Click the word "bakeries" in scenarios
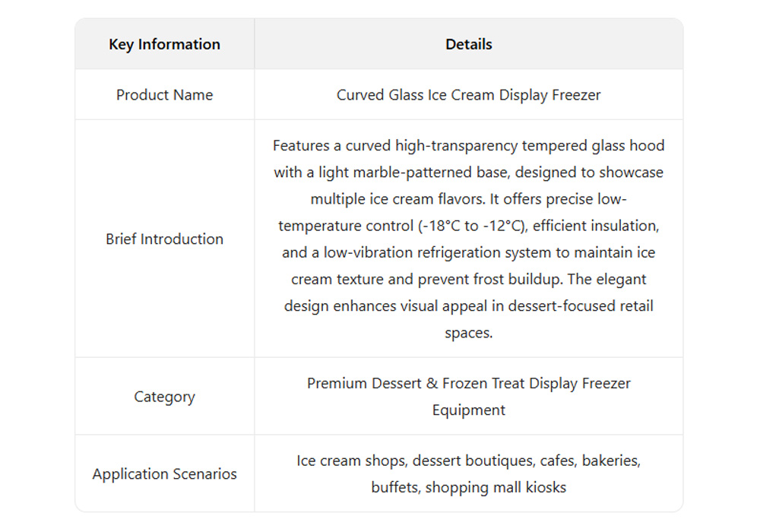The image size is (760, 532). tap(611, 461)
